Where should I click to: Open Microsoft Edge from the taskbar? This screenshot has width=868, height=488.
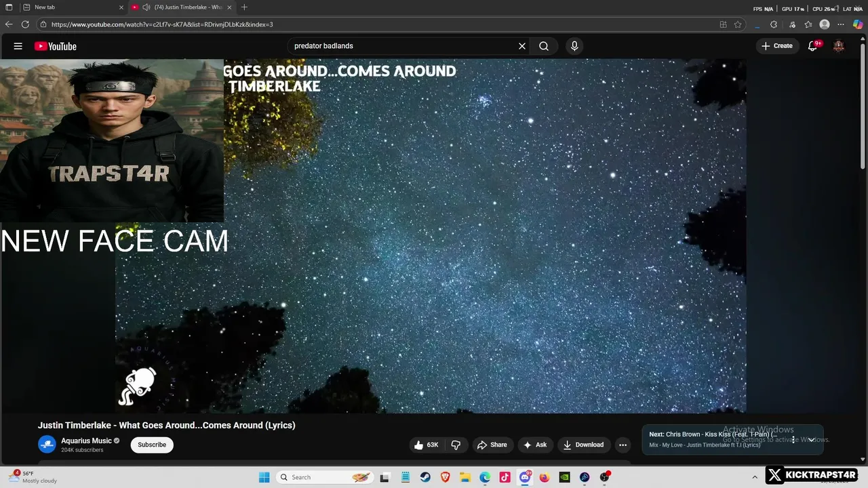(x=485, y=477)
